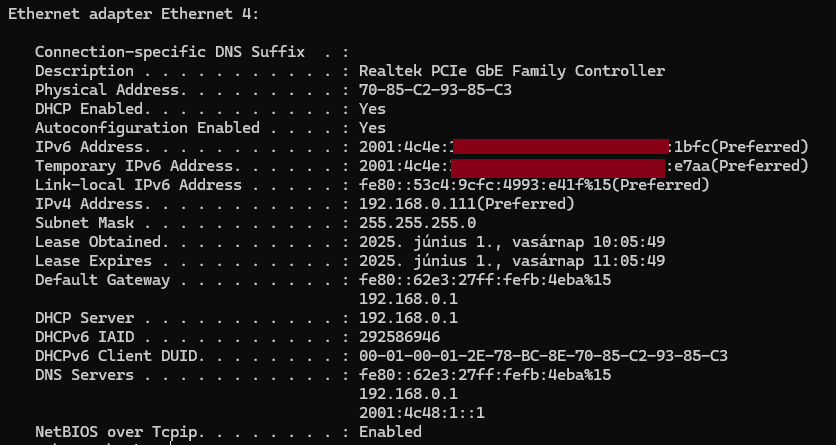Click the redacted bar in IPv6 Address line
Screen dimensions: 836x445
(x=560, y=147)
